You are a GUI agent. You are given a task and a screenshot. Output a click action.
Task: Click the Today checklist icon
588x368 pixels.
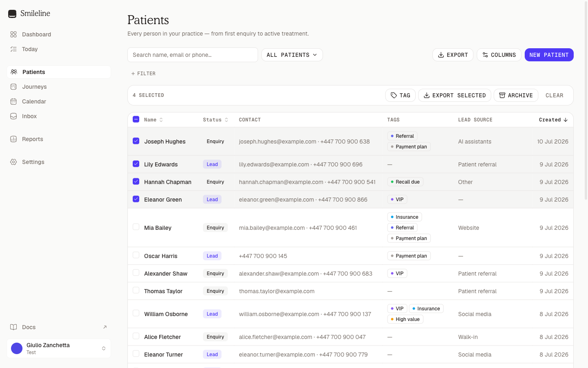click(13, 49)
